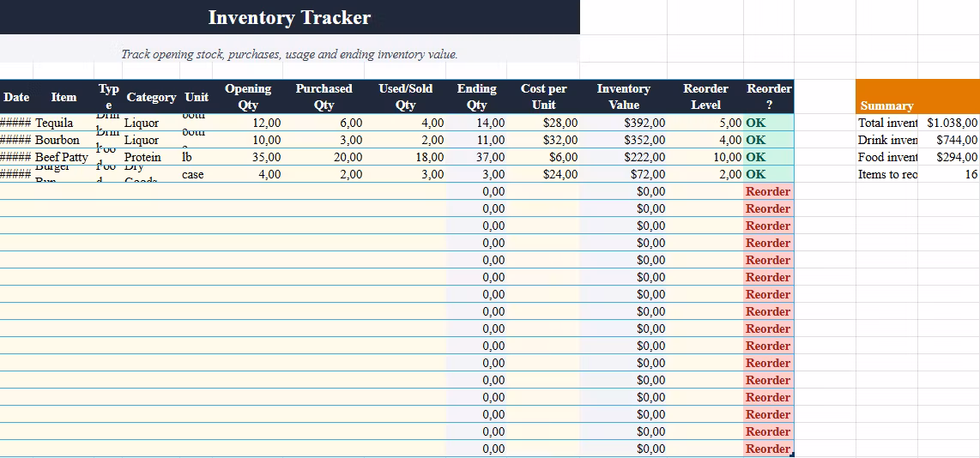Select Tequila's reorder level 5,00

705,124
